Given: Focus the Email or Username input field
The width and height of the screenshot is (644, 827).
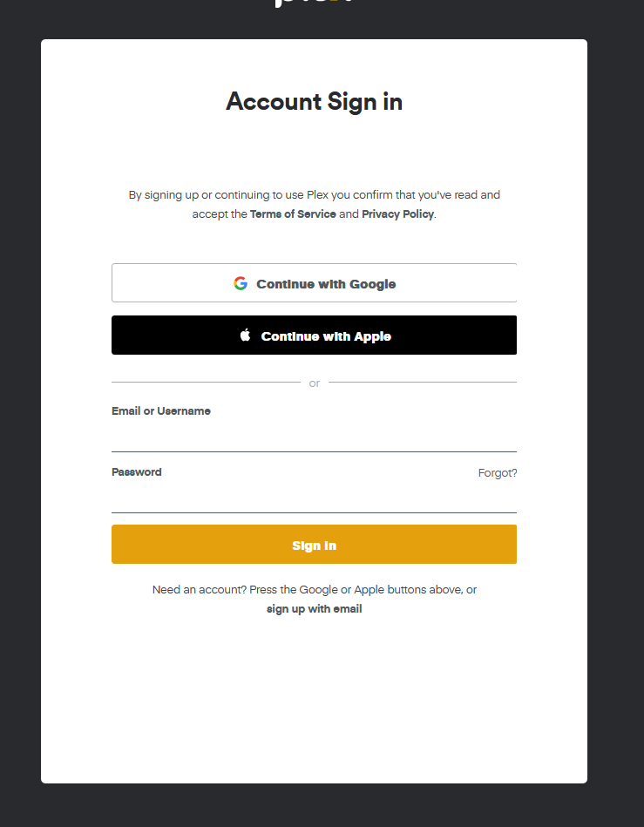Looking at the screenshot, I should [314, 438].
